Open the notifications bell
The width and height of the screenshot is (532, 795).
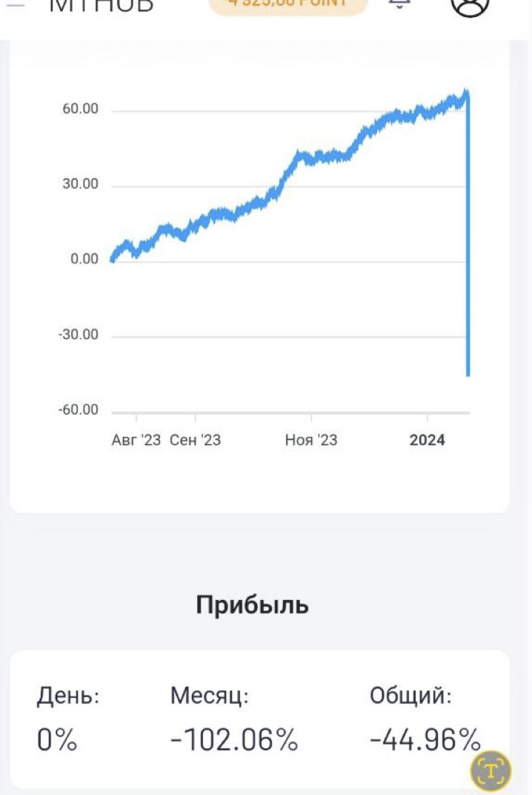(399, 4)
